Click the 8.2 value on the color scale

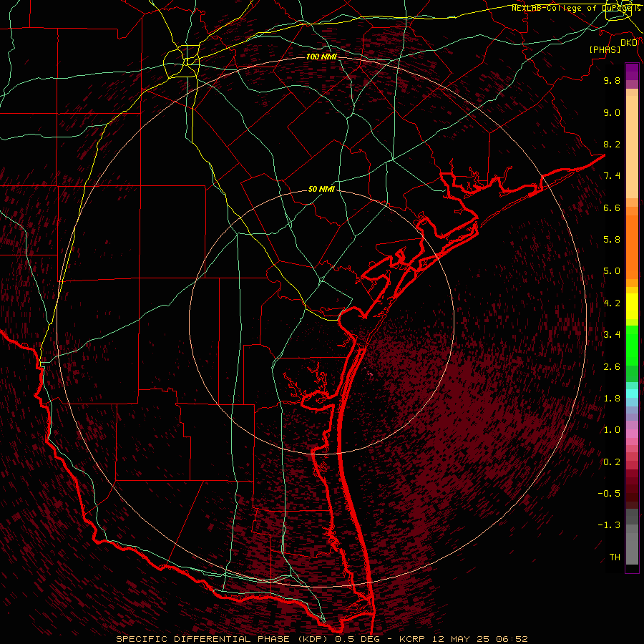(x=612, y=144)
